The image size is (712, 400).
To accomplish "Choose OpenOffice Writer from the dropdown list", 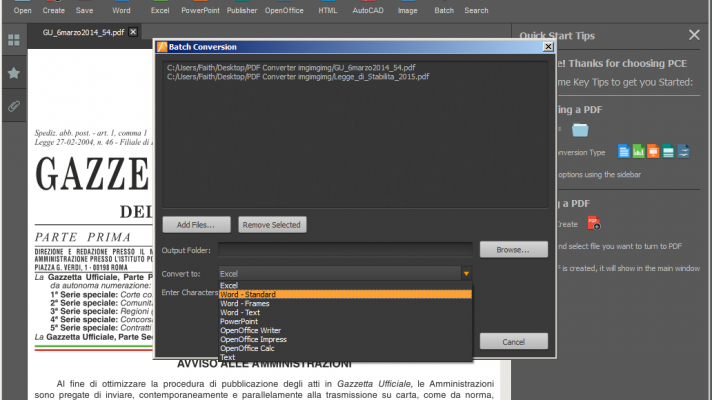I will pos(345,331).
